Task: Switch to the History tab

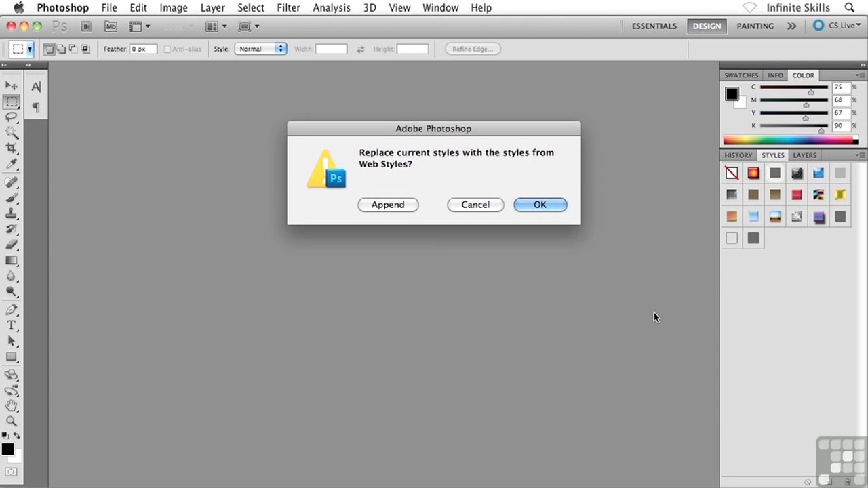Action: pos(738,155)
